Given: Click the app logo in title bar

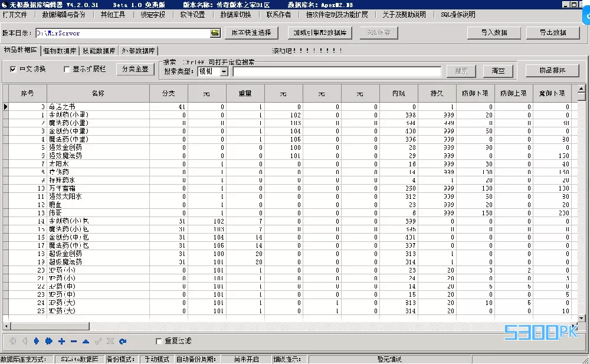Looking at the screenshot, I should 5,5.
